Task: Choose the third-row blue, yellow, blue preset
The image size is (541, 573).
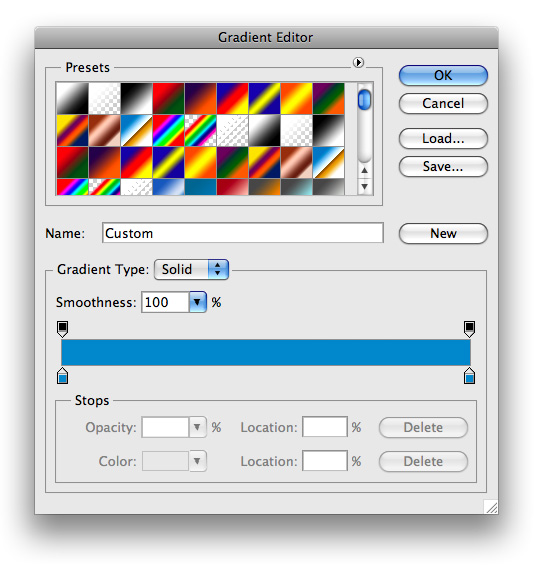Action: (x=169, y=162)
